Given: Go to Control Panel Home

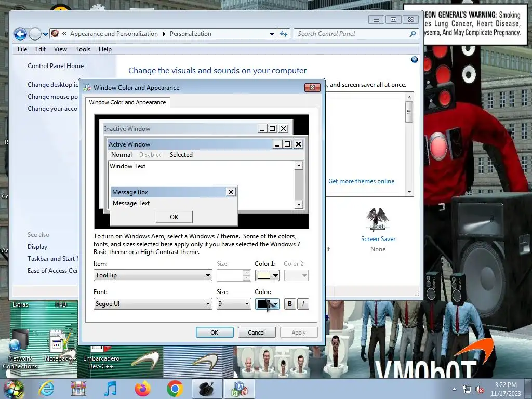Looking at the screenshot, I should point(56,66).
